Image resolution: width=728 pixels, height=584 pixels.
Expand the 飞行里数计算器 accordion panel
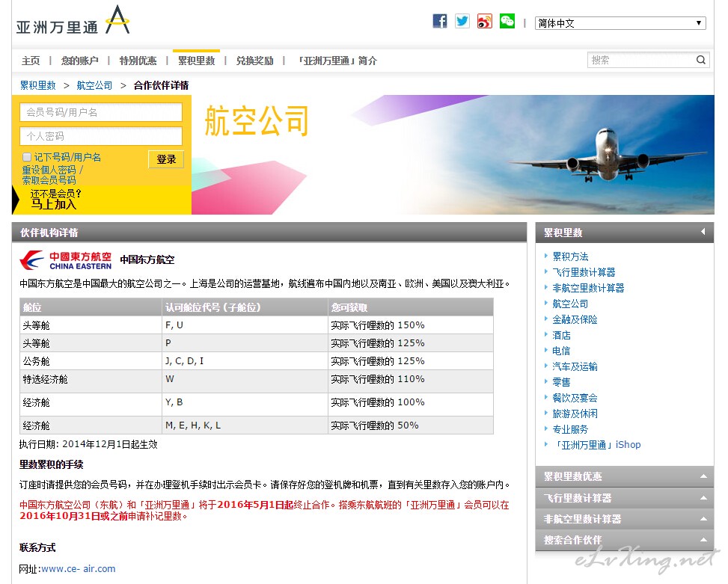click(625, 498)
